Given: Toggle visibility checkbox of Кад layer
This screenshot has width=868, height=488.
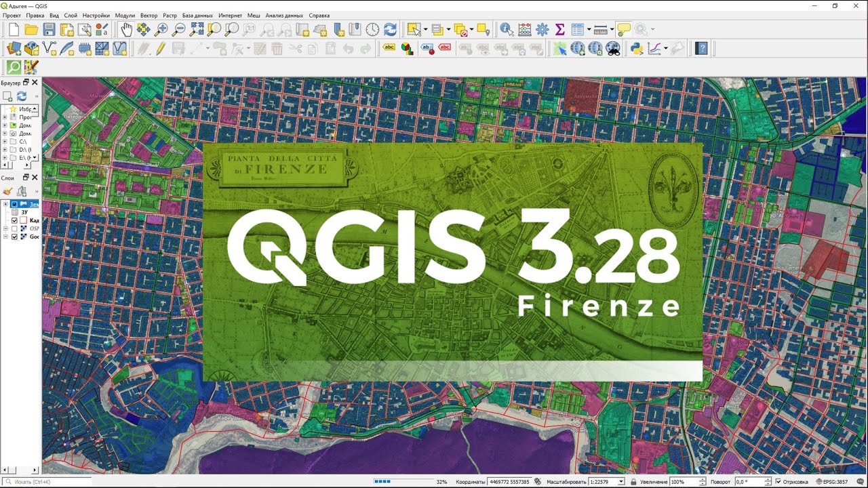Looking at the screenshot, I should point(14,220).
